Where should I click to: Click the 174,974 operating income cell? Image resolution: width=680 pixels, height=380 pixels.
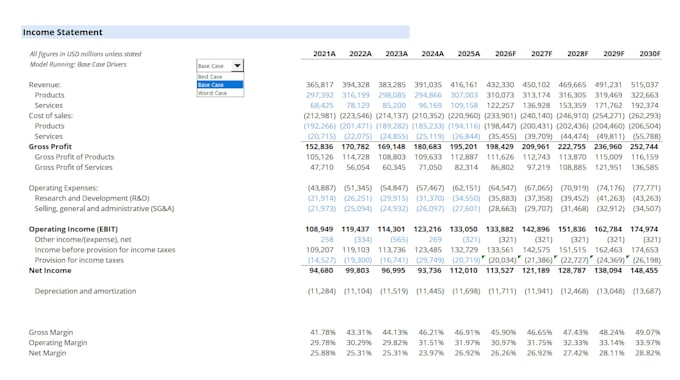tap(644, 229)
